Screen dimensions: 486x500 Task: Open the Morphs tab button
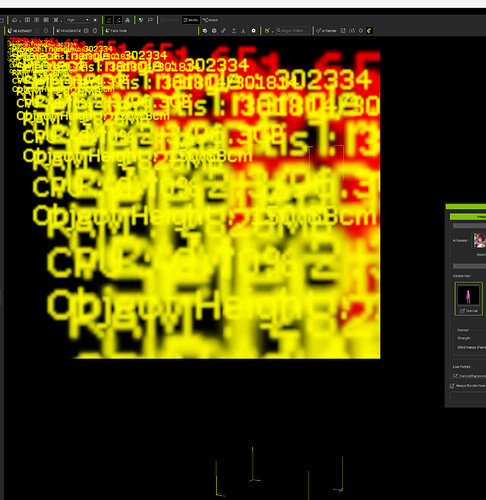coord(210,20)
